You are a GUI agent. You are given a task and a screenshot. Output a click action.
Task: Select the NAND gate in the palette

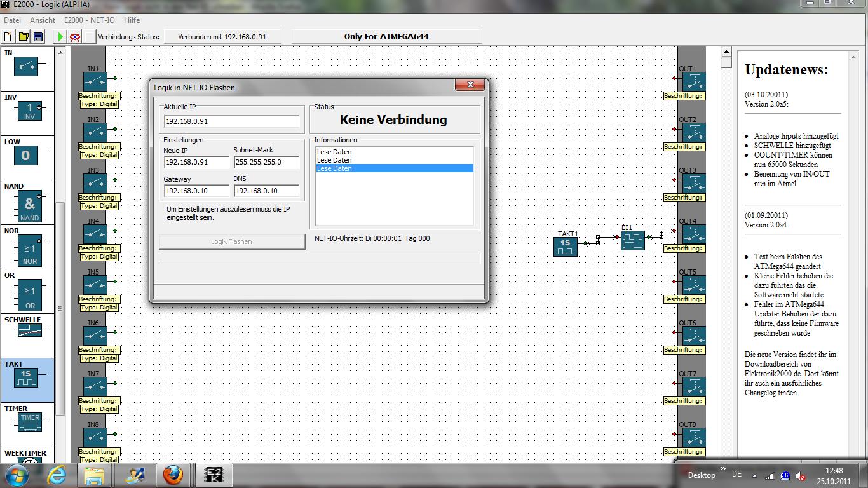pos(29,206)
